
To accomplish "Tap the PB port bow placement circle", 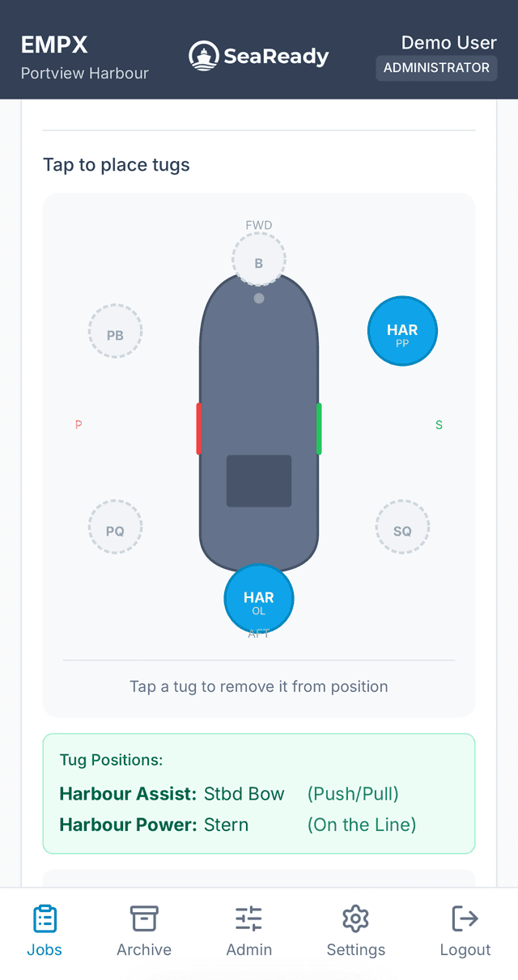I will click(115, 331).
